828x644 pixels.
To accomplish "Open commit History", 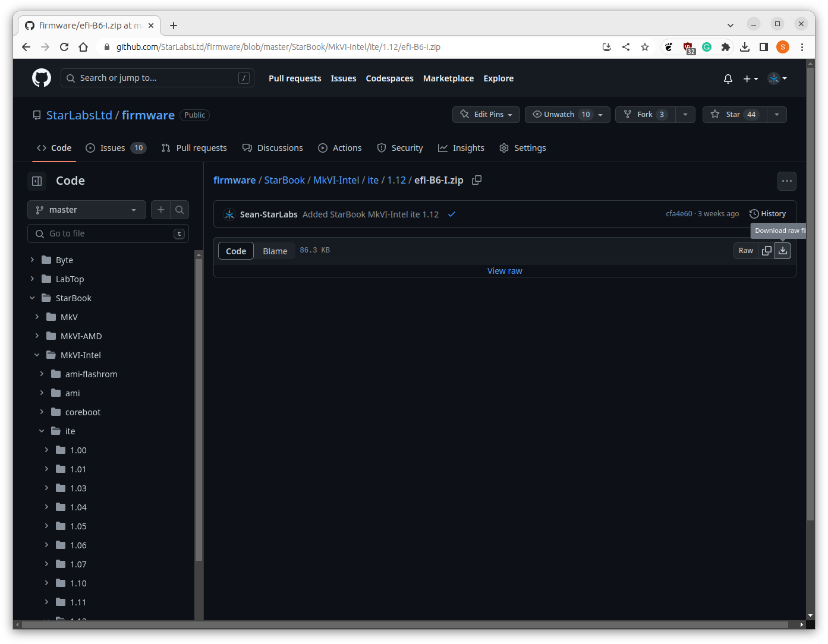I will [767, 214].
